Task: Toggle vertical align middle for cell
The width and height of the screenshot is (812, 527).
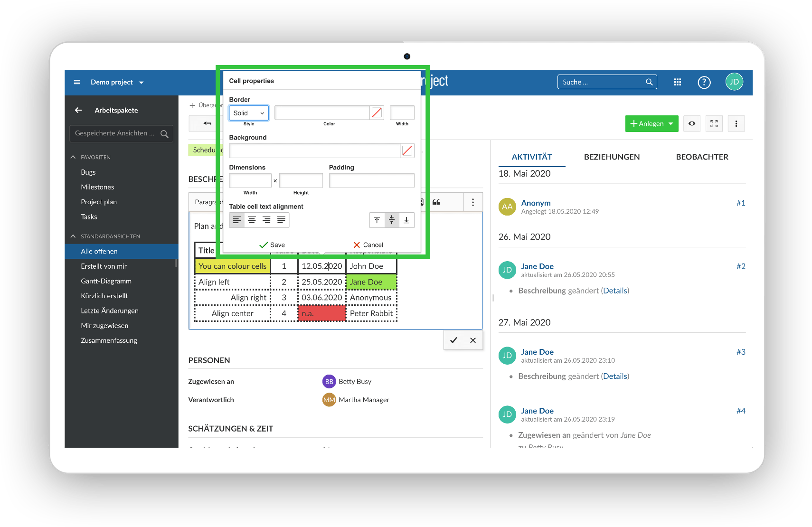Action: (392, 220)
